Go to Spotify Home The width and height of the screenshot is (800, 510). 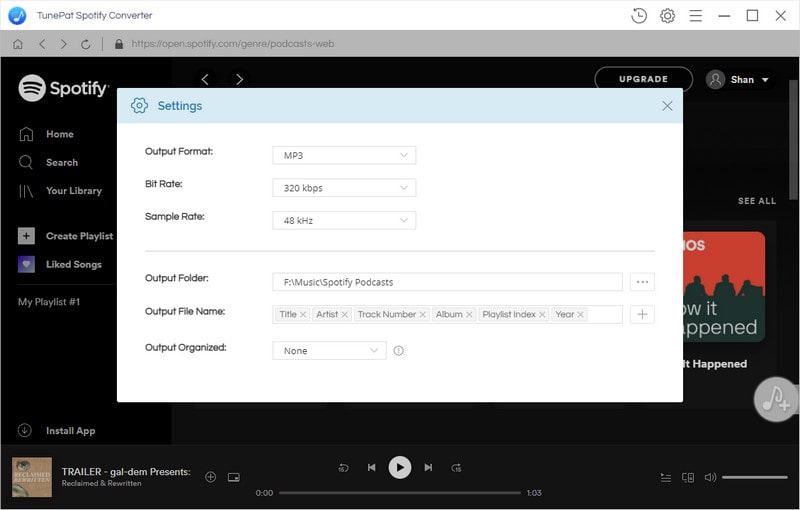(47, 134)
